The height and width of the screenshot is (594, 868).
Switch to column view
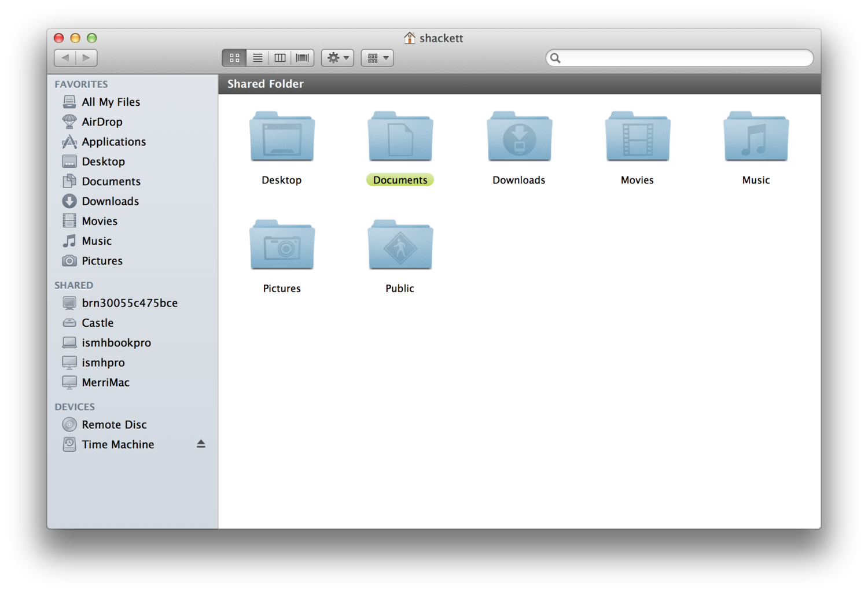click(279, 58)
